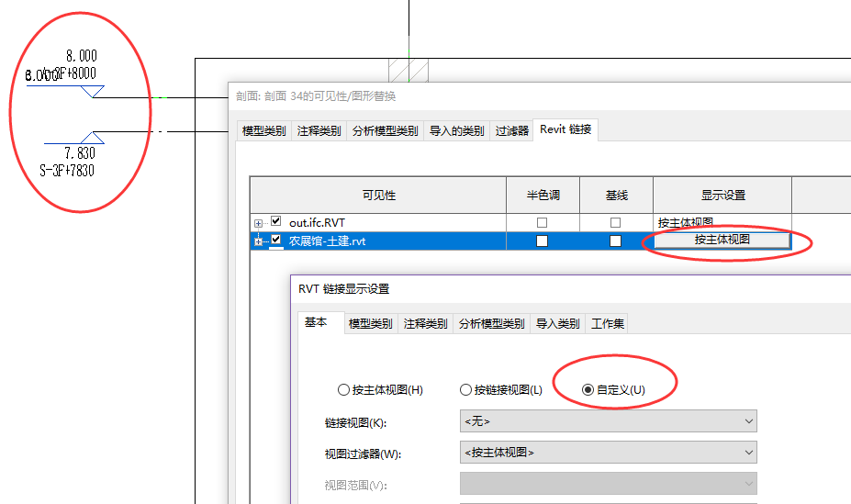
Task: Select the out.ifc.RVT link name
Action: (317, 222)
